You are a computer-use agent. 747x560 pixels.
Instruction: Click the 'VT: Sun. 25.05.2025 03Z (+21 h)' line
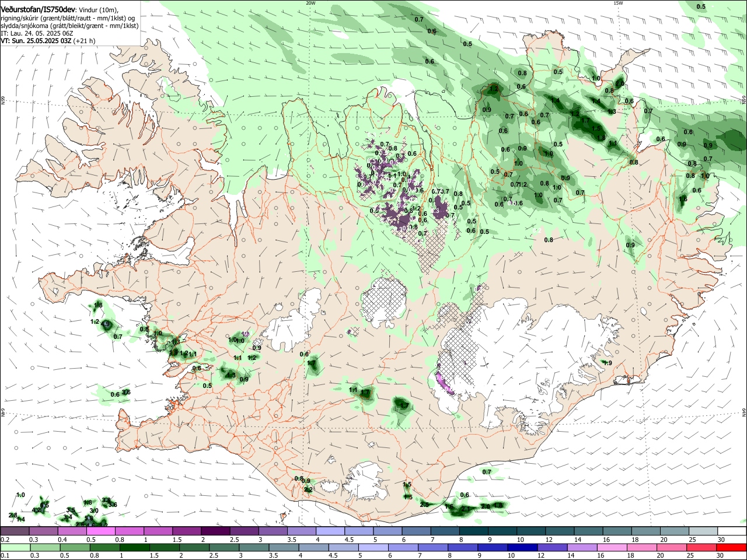(48, 41)
